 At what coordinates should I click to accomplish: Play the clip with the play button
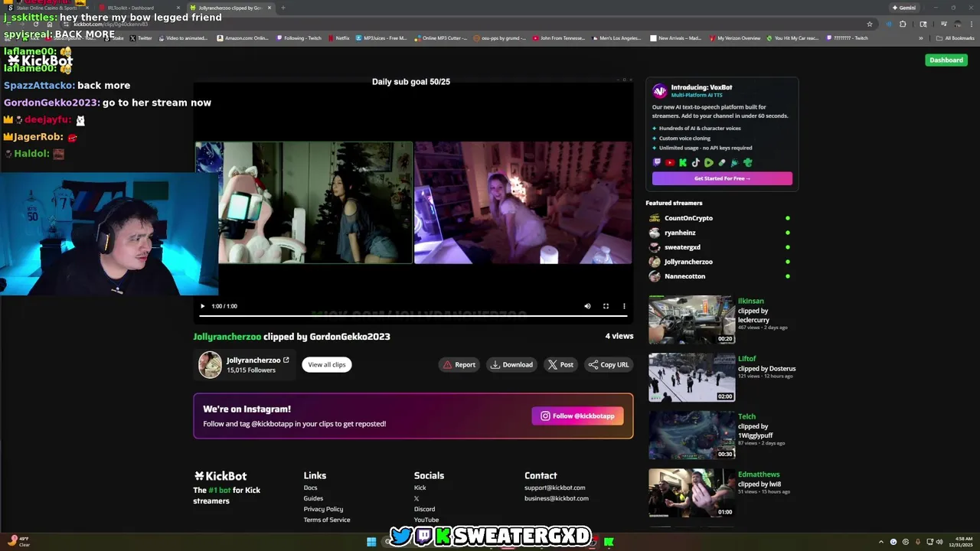tap(202, 306)
